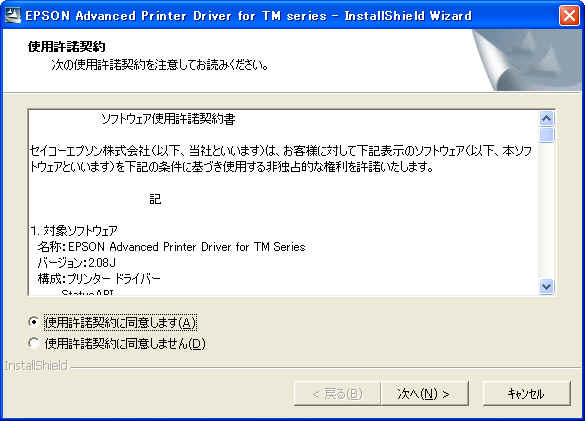Screen dimensions: 585x421
Task: Click the 1. 対象ソフトウェア section line
Action: point(74,231)
